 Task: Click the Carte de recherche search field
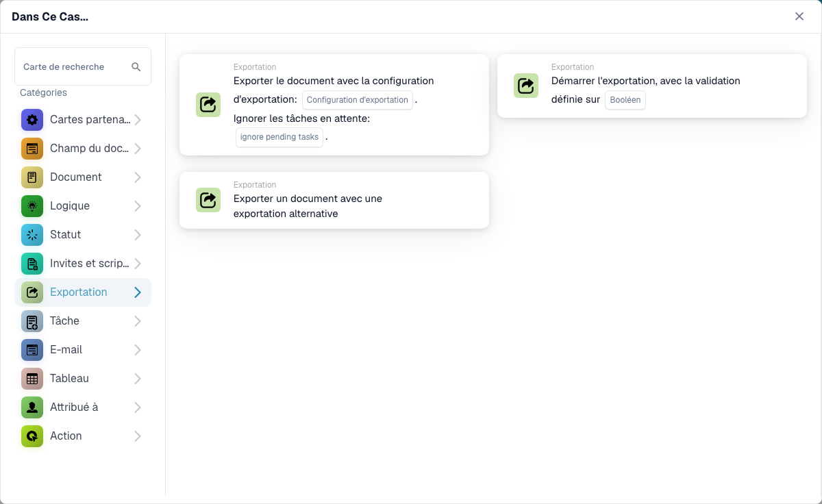[x=83, y=66]
